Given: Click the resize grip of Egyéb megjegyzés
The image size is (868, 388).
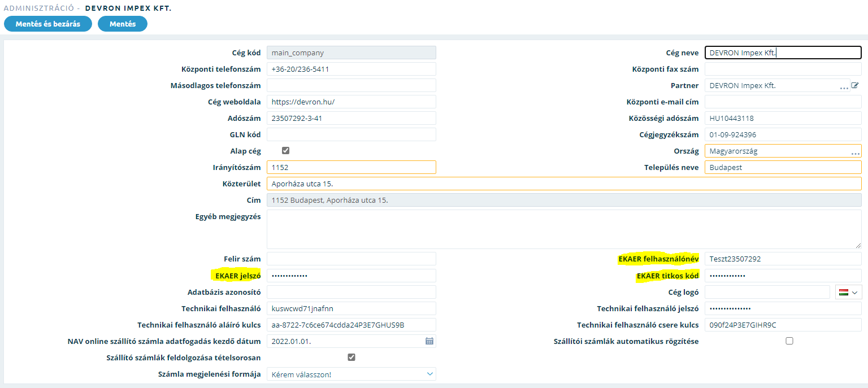Looking at the screenshot, I should pos(858,246).
